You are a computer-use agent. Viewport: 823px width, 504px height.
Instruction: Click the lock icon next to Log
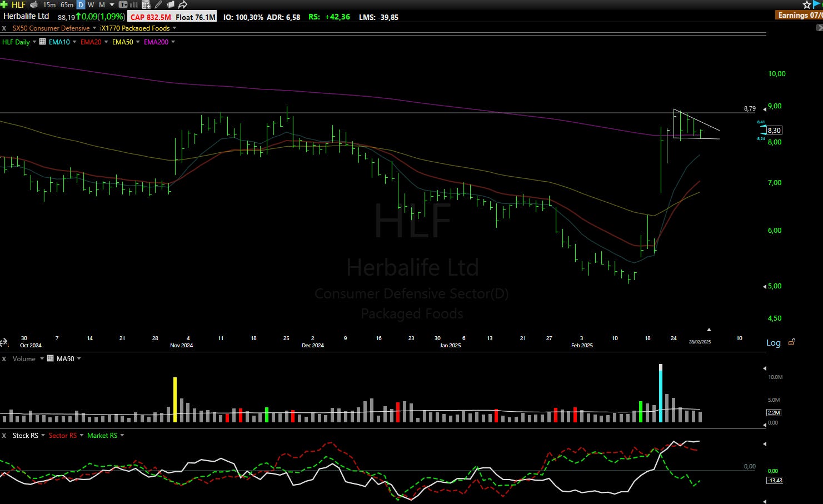[x=792, y=342]
